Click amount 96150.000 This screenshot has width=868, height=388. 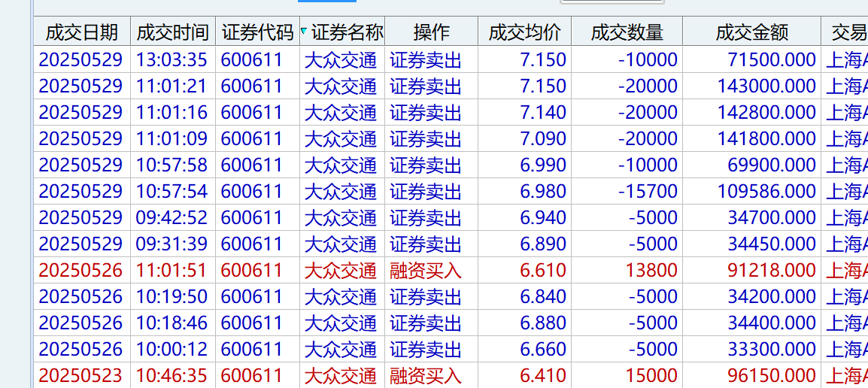772,375
